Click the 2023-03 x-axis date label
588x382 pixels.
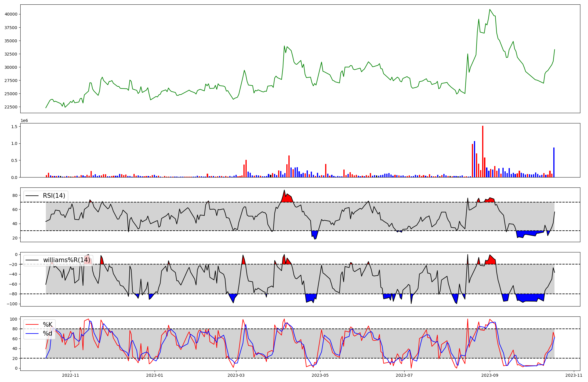tap(236, 375)
